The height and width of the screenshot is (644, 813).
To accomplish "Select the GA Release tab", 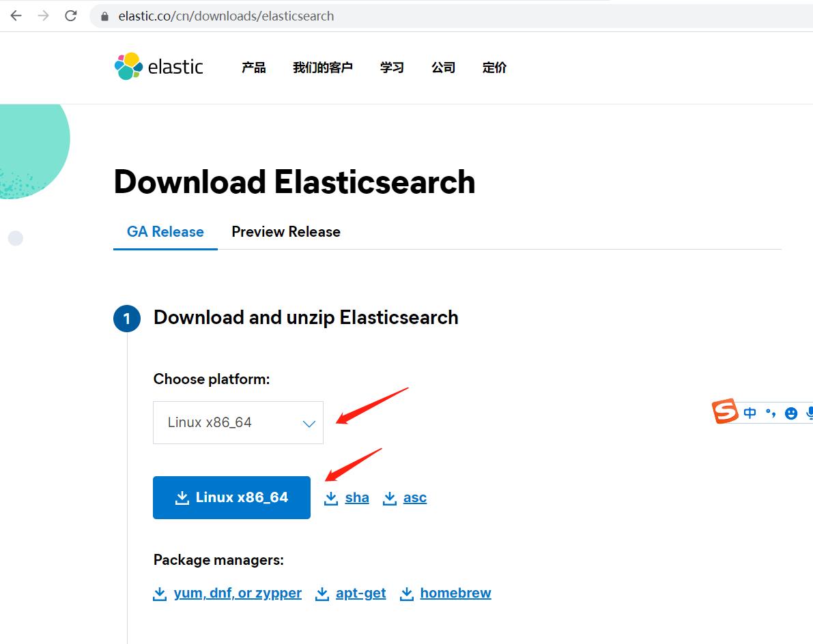I will (x=165, y=231).
